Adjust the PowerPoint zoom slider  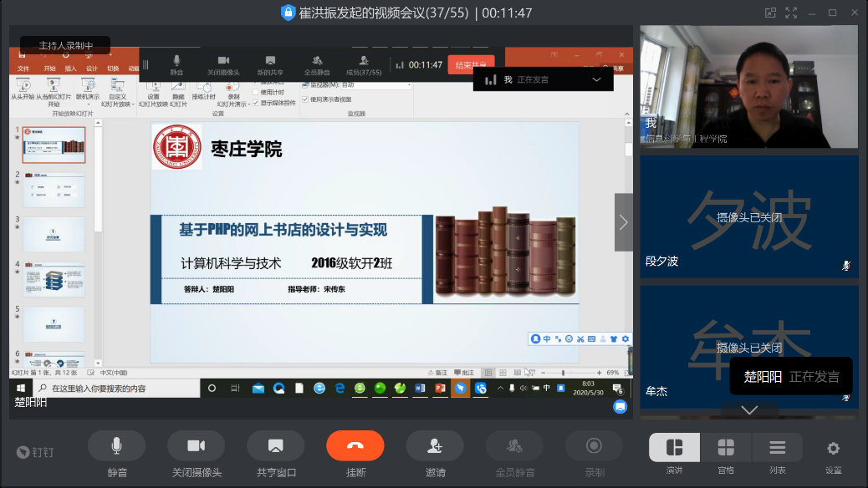click(563, 373)
